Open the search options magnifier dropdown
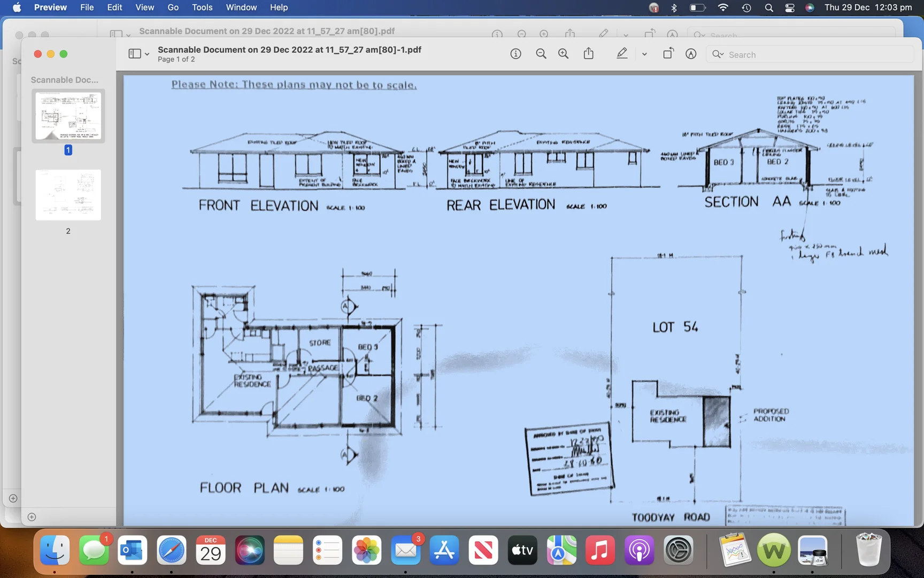924x578 pixels. coord(718,55)
